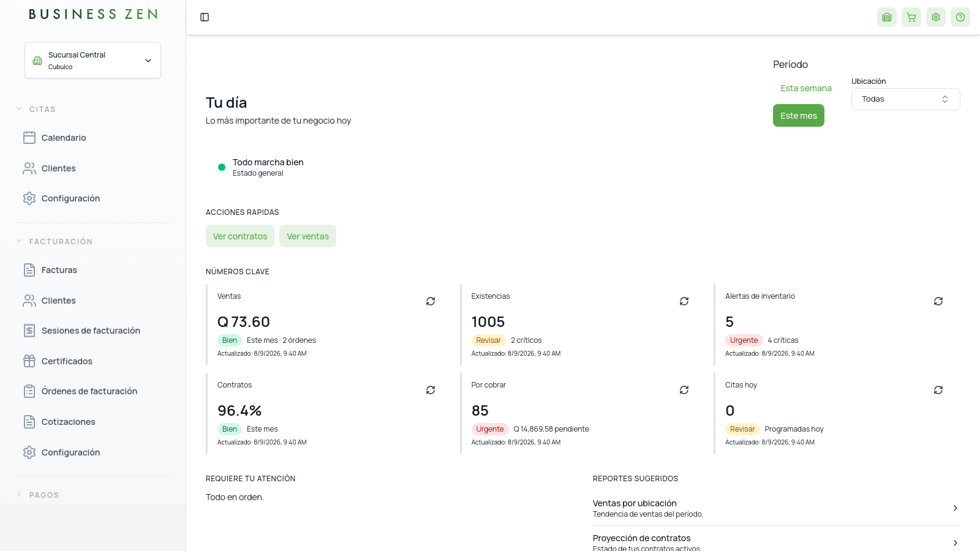Refresh the Existencias card
980x551 pixels.
pyautogui.click(x=684, y=301)
